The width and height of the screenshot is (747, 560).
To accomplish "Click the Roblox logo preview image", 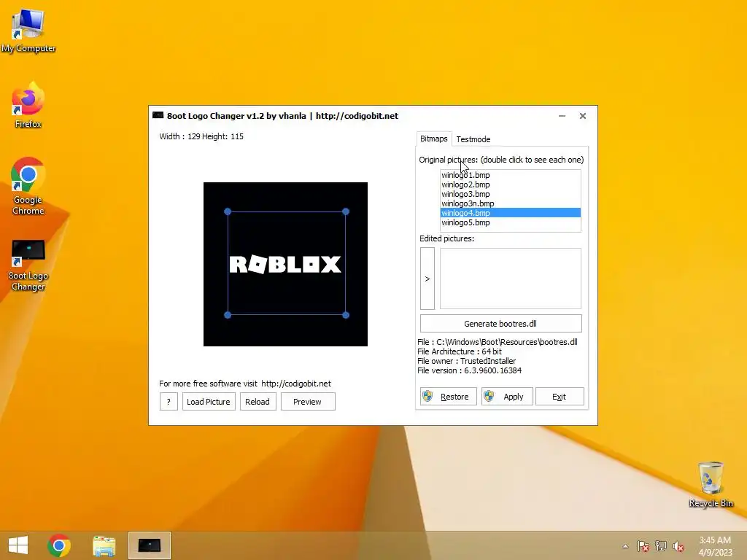I will tap(285, 264).
